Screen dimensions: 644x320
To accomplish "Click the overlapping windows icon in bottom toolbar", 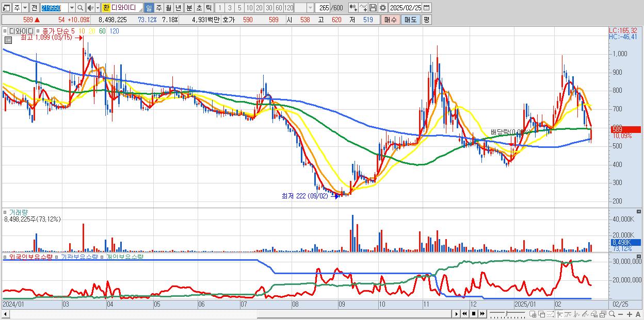I will pyautogui.click(x=541, y=313).
